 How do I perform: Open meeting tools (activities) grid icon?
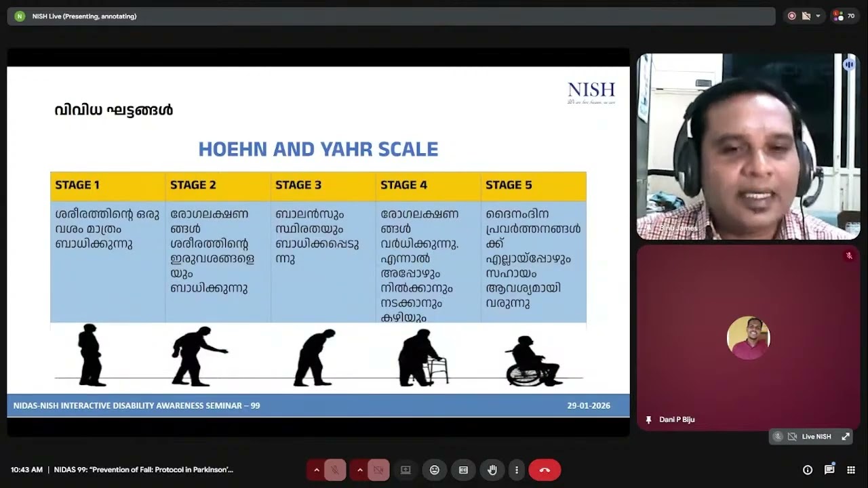851,470
